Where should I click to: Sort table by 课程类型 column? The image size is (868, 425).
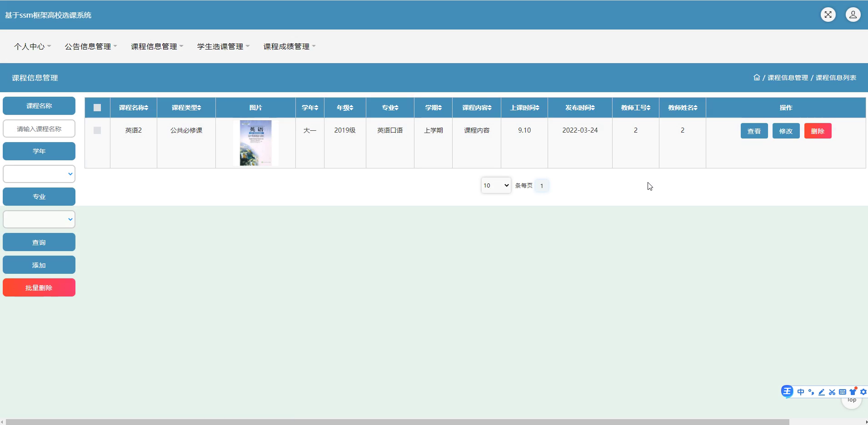(186, 108)
